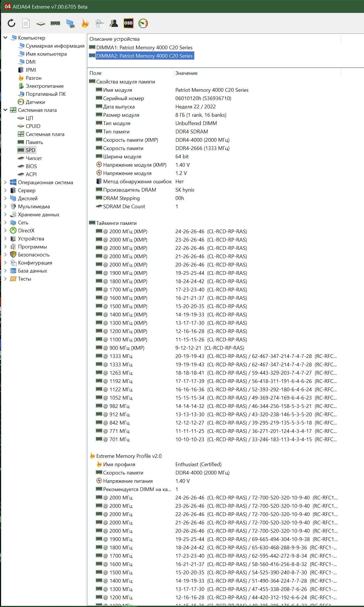
Task: Click the Refresh toolbar icon
Action: (11, 23)
